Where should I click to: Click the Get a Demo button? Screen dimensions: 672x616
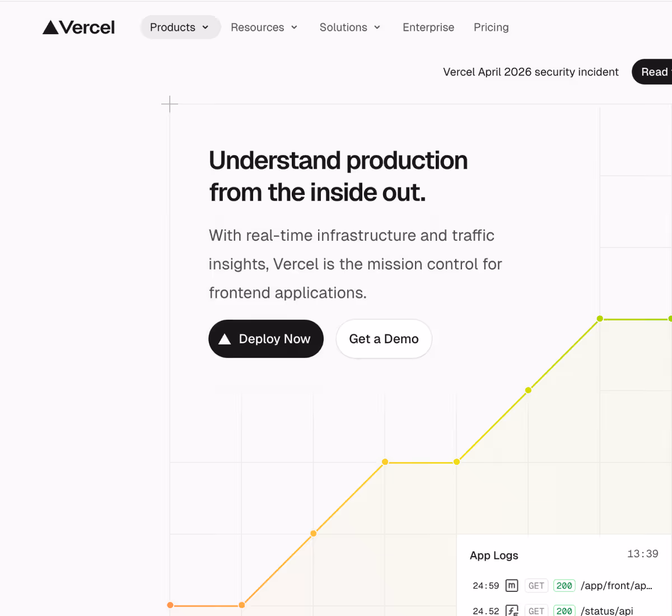[384, 339]
